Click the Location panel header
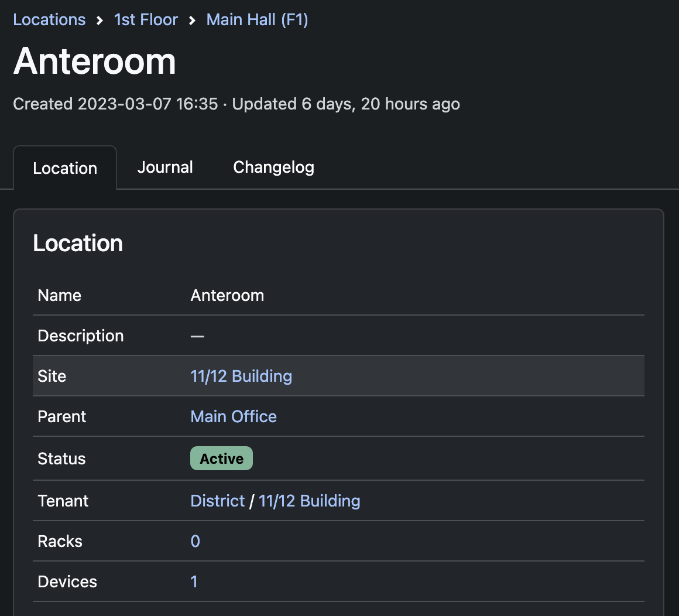Image resolution: width=679 pixels, height=616 pixels. tap(78, 243)
